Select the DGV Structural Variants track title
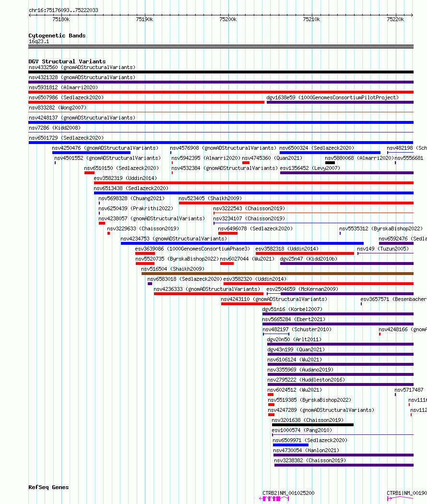427x504 pixels. point(67,61)
